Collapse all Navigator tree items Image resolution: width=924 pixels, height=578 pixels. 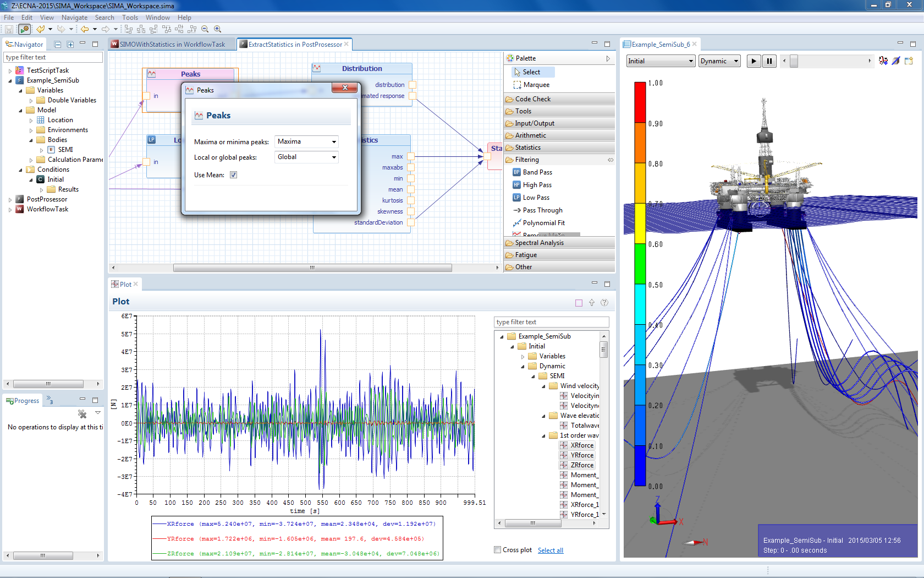58,45
